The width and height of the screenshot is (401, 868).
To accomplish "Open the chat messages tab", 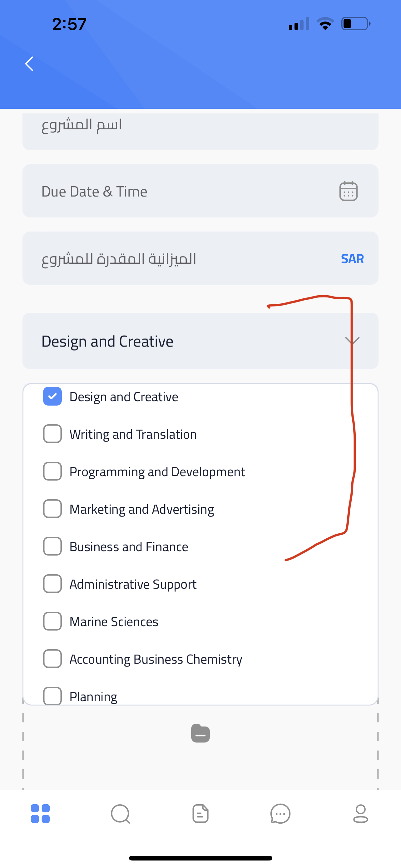I will point(280,814).
